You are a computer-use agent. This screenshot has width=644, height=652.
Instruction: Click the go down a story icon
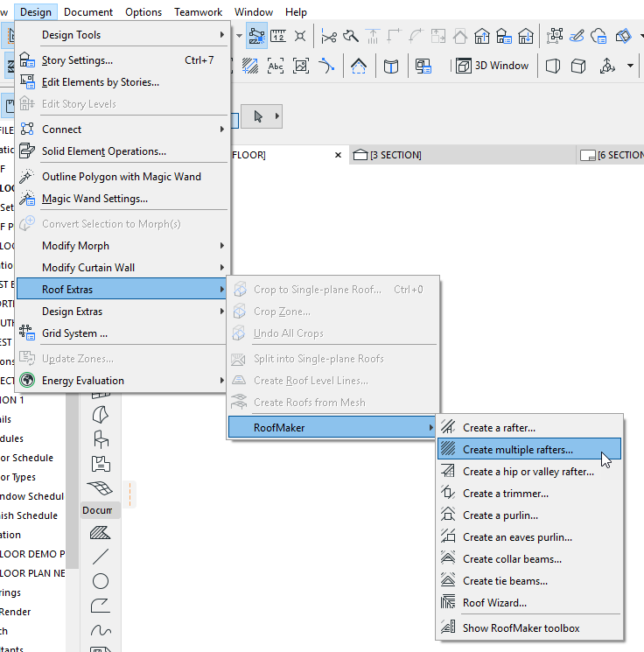[526, 36]
